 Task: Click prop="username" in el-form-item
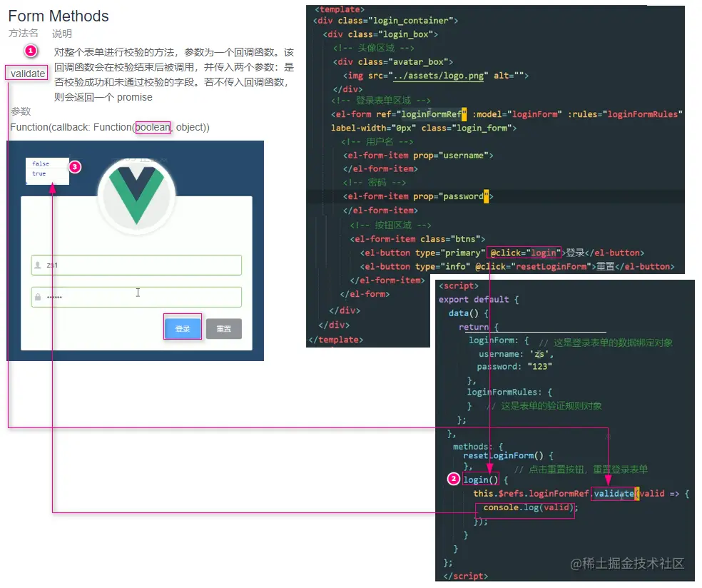point(451,156)
